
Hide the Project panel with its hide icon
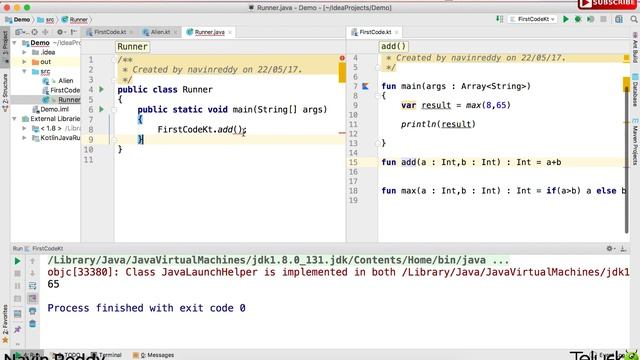[73, 32]
